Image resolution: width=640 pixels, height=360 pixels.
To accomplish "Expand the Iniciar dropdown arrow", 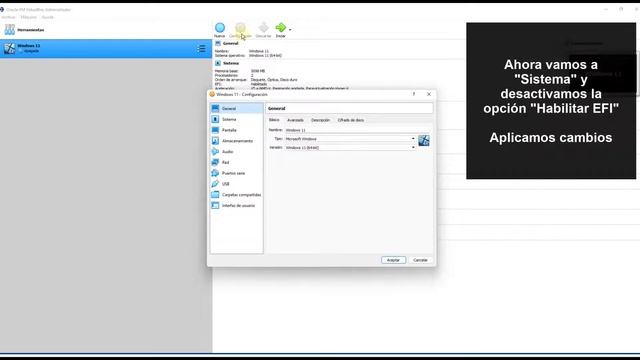I will [290, 30].
